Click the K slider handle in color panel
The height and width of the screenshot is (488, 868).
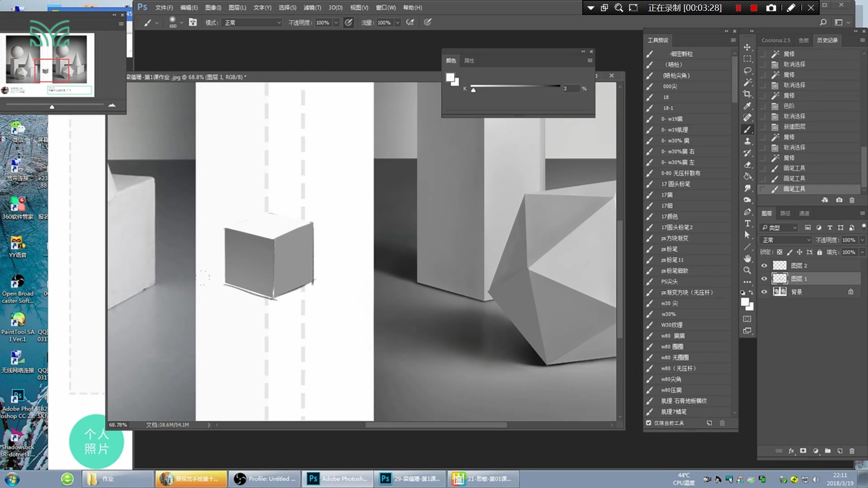pos(473,90)
